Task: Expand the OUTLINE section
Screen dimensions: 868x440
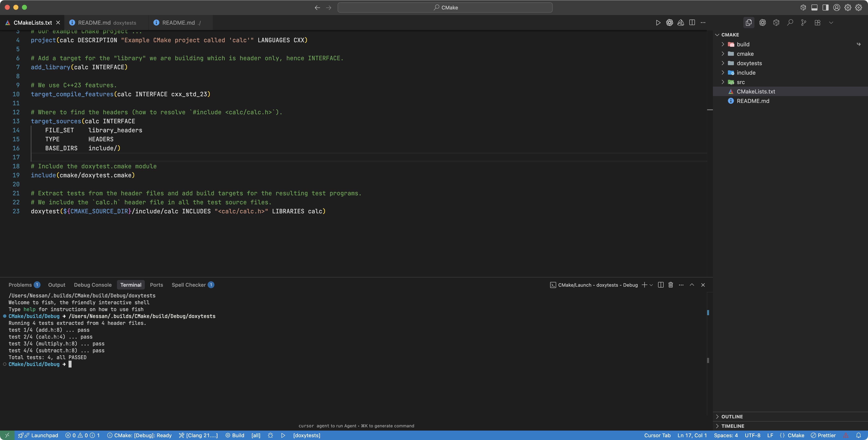Action: (x=732, y=416)
